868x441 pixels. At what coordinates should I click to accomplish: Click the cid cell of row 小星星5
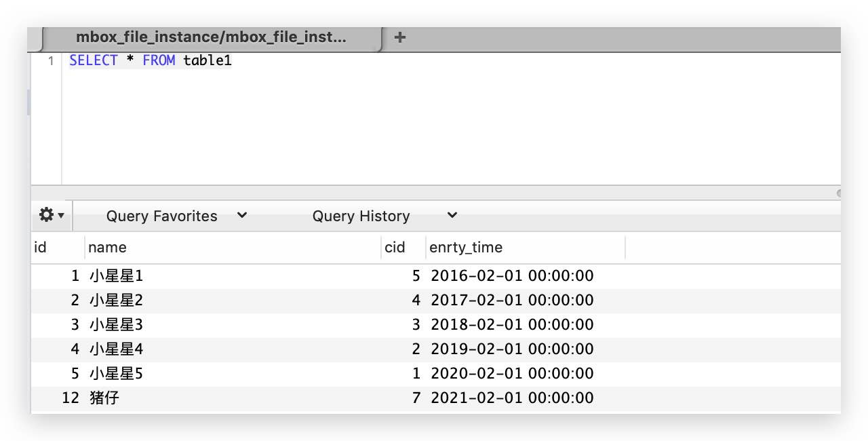[x=416, y=374]
